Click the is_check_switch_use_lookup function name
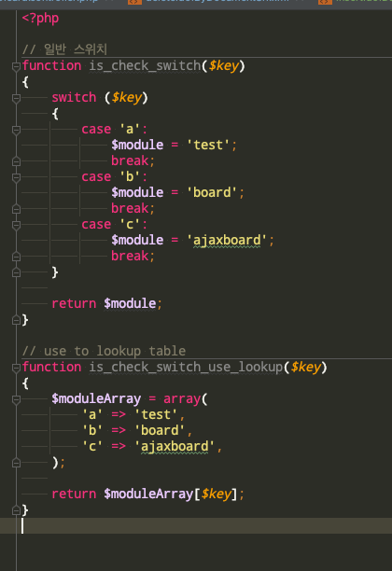The width and height of the screenshot is (392, 571). [x=186, y=367]
